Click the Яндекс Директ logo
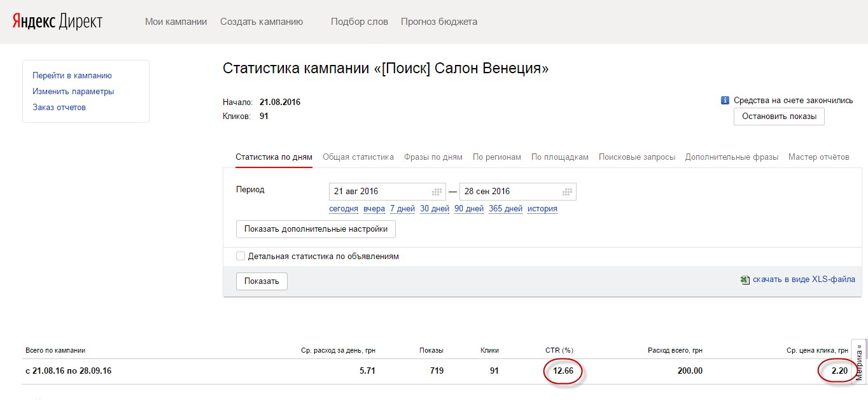Screen dimensions: 868x417 click(57, 21)
